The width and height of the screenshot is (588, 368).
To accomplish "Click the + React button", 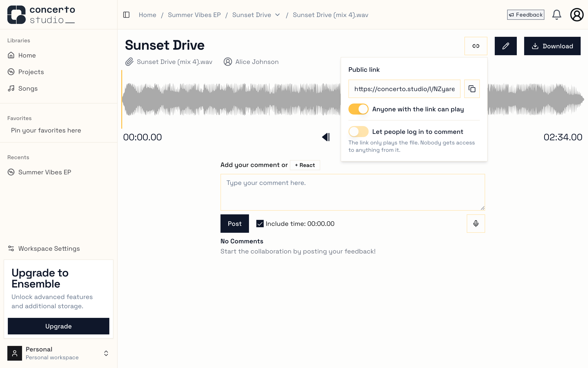I will click(x=305, y=165).
